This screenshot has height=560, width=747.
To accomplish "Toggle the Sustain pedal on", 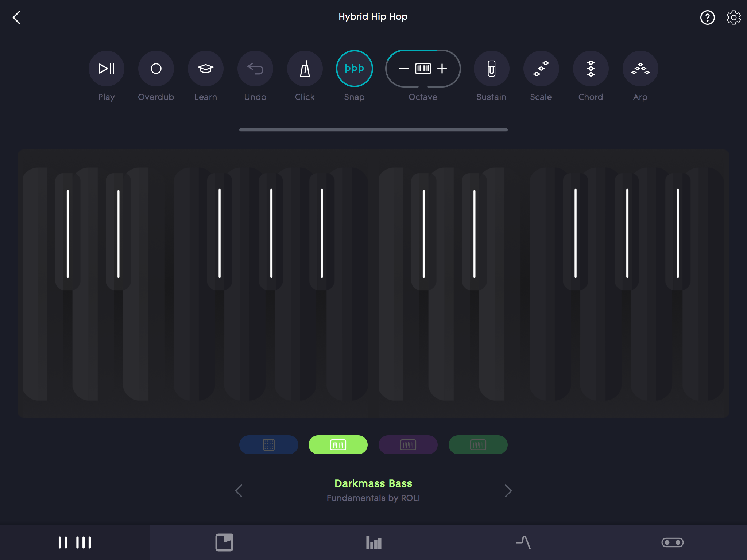I will (491, 69).
